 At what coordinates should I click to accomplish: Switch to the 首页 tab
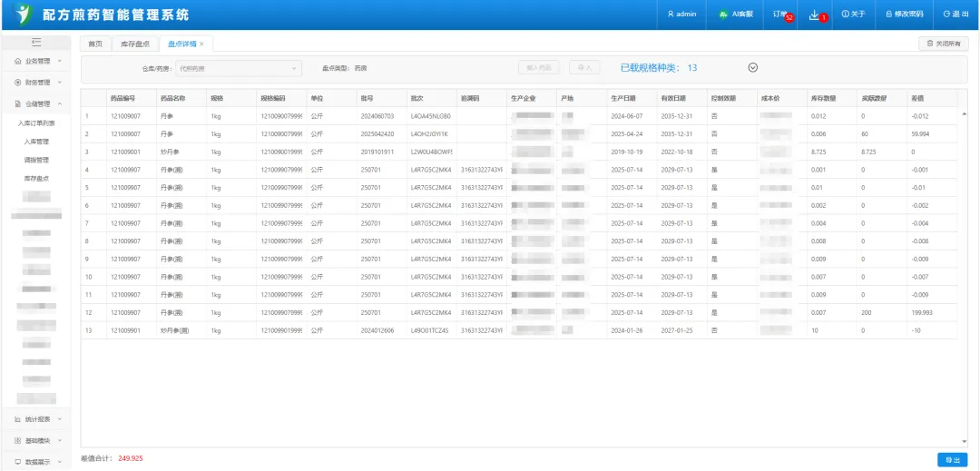coord(94,44)
